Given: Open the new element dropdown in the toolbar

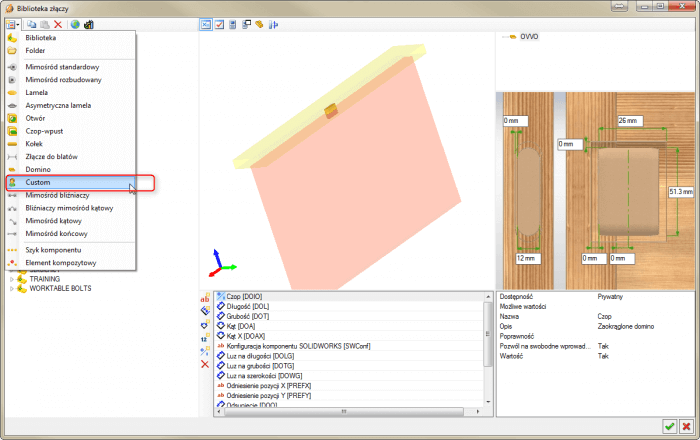Looking at the screenshot, I should coord(12,25).
